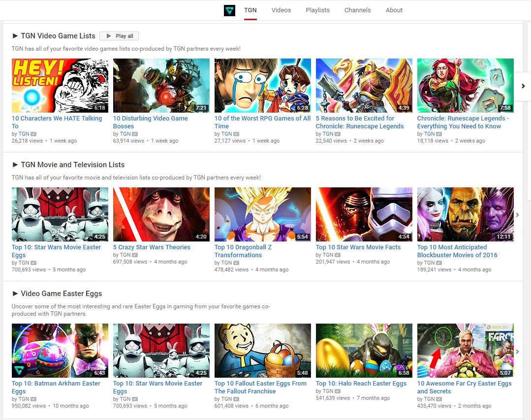
Task: Click verified badge under Star Wars Movie Facts
Action: coord(338,255)
